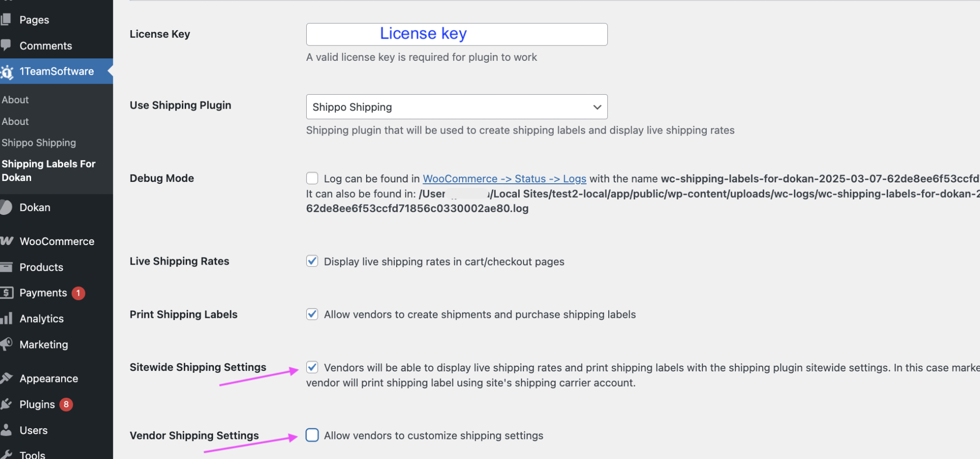Screen dimensions: 980x459
Task: Click the Tools wrench icon
Action: [x=6, y=454]
